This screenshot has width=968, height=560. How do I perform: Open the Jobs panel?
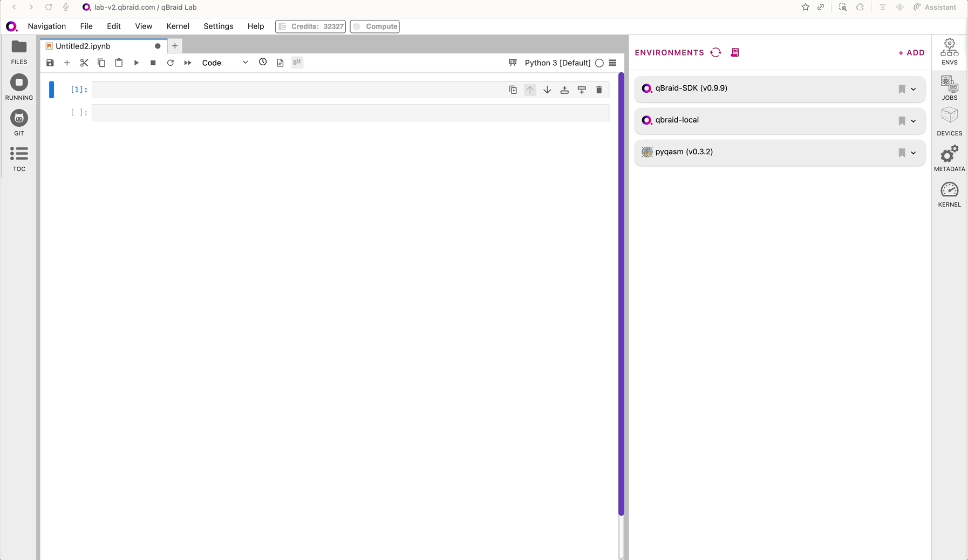click(x=949, y=87)
